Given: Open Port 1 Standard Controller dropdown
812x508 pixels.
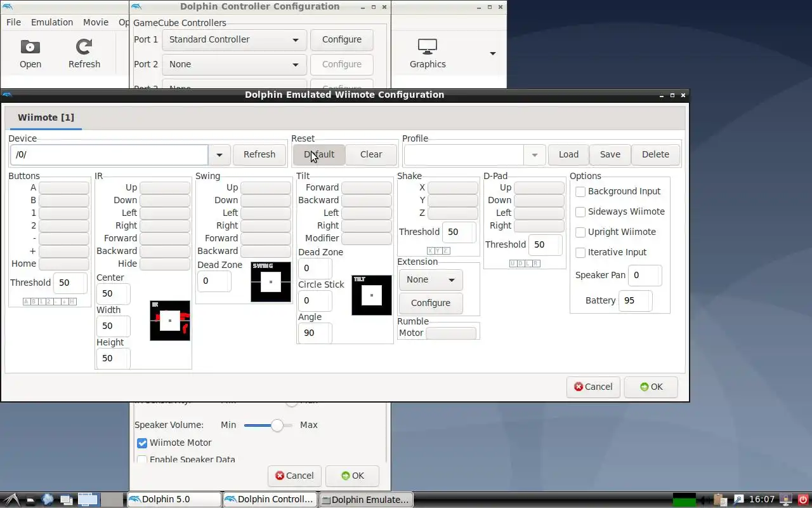Looking at the screenshot, I should tap(234, 39).
